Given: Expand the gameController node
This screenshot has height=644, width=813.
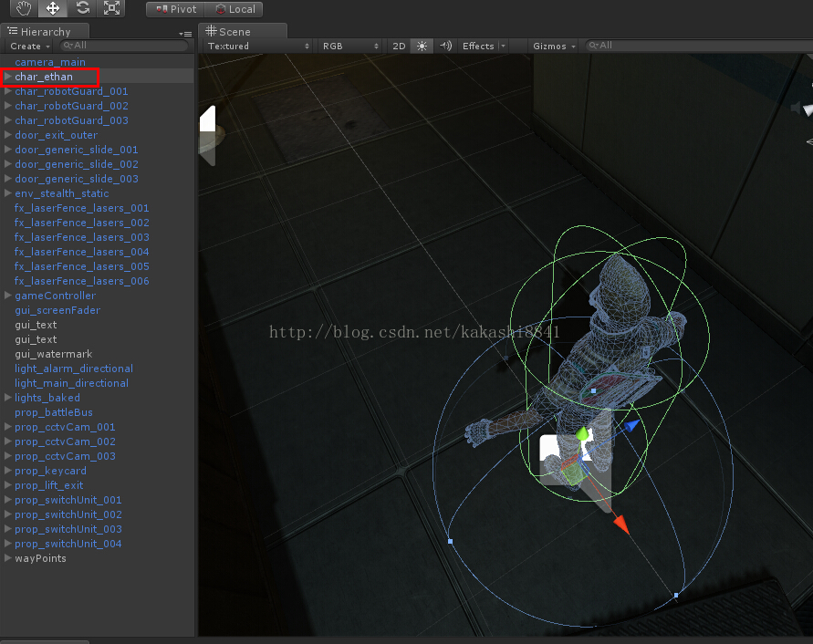Looking at the screenshot, I should point(8,295).
